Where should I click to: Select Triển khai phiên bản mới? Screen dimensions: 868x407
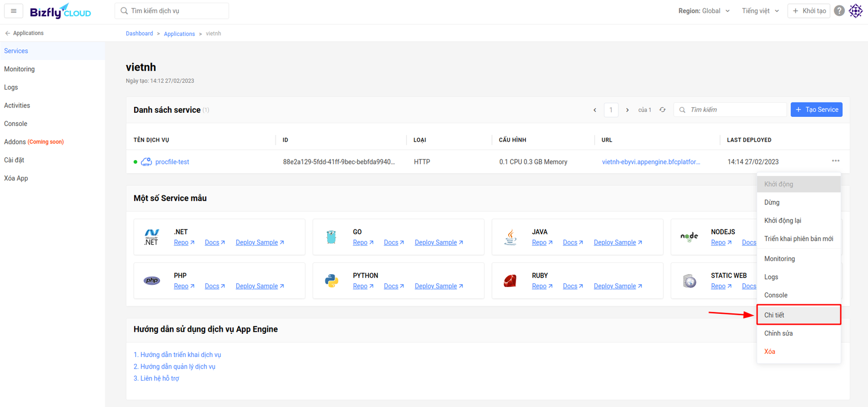(x=799, y=239)
